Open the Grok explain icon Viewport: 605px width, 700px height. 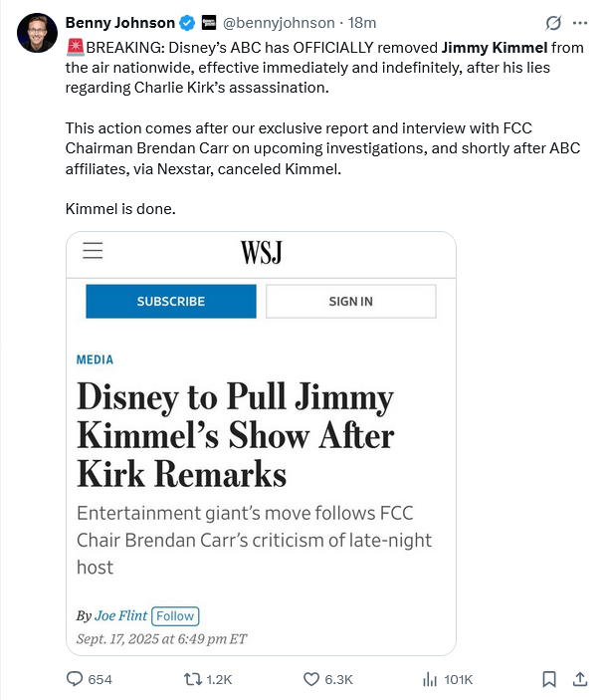(x=553, y=23)
